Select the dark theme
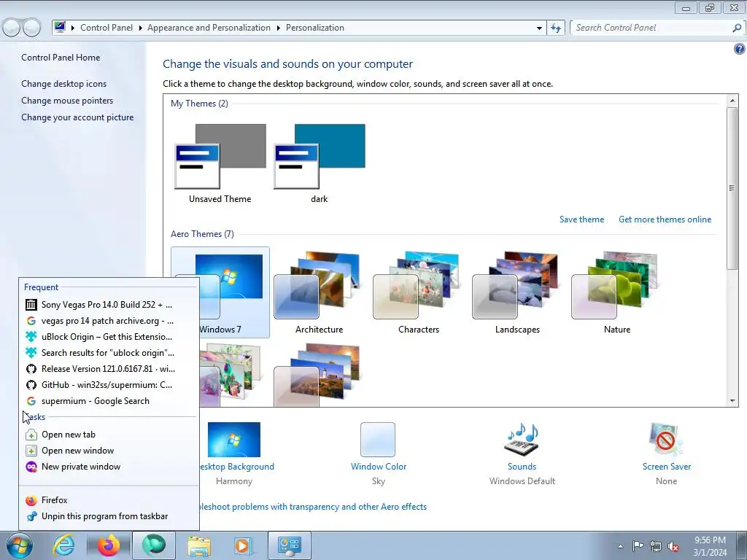The image size is (747, 560). (x=320, y=164)
